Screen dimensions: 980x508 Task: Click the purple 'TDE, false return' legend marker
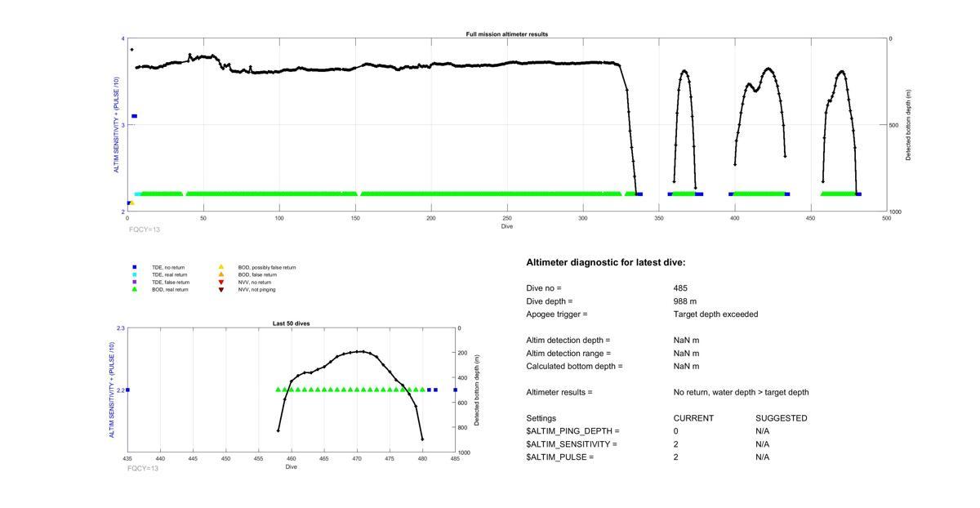click(x=134, y=282)
